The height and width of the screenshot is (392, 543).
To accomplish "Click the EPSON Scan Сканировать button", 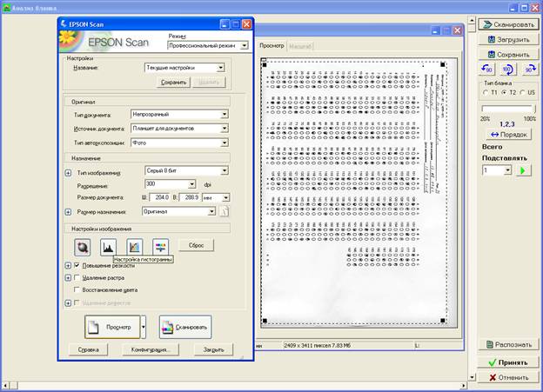I will pyautogui.click(x=185, y=327).
